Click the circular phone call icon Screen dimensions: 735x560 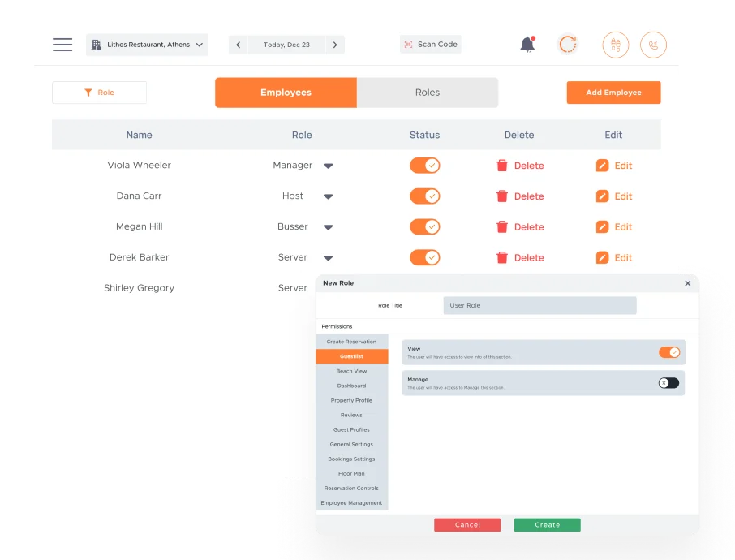pyautogui.click(x=653, y=45)
